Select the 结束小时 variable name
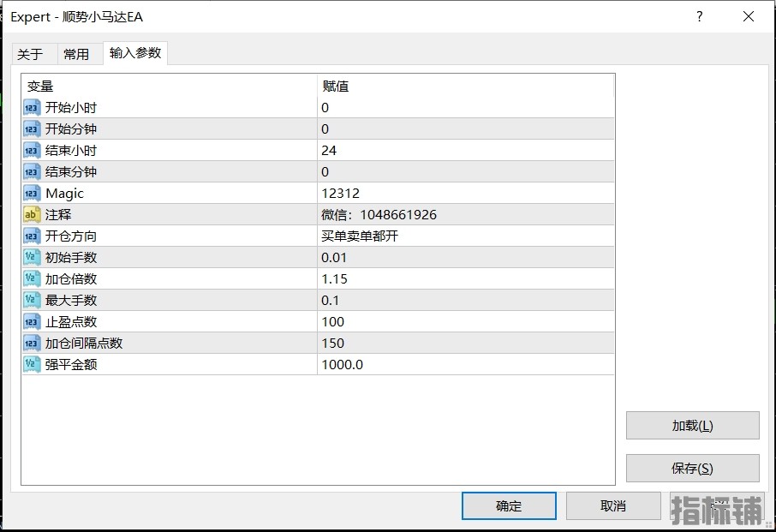The height and width of the screenshot is (532, 776). point(71,151)
